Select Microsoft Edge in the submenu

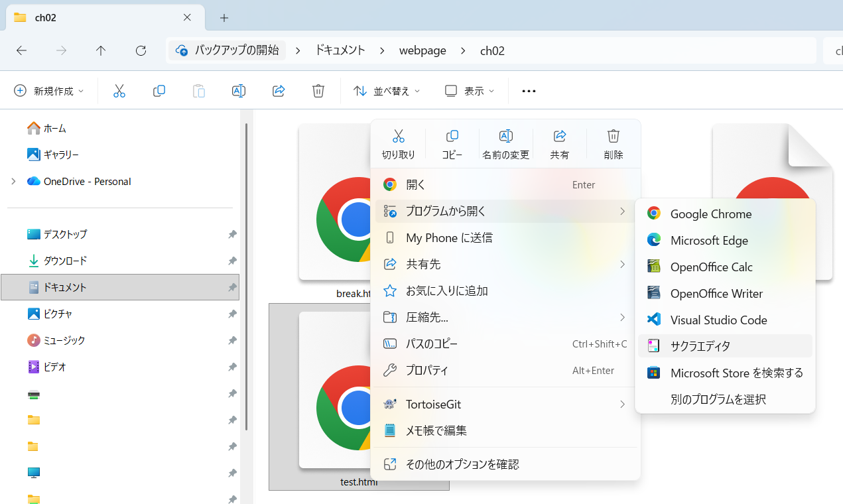pos(708,240)
